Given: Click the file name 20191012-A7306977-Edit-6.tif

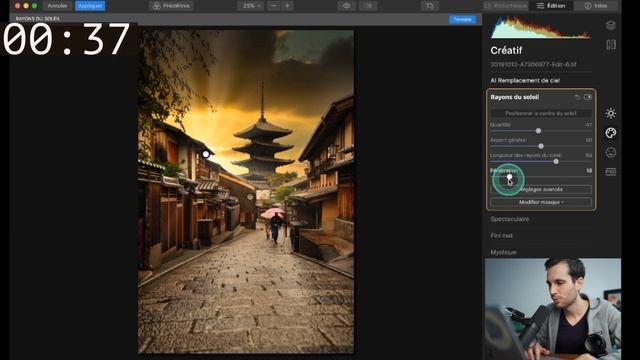Looking at the screenshot, I should [533, 64].
